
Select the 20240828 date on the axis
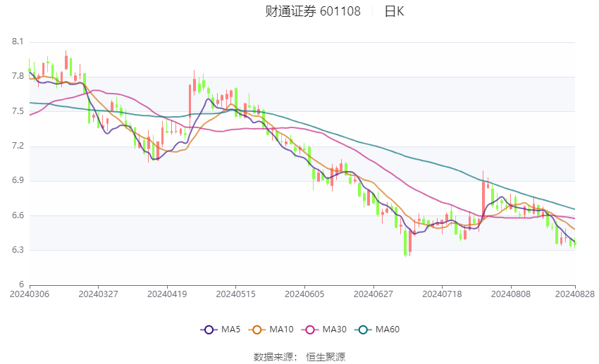[x=575, y=294]
